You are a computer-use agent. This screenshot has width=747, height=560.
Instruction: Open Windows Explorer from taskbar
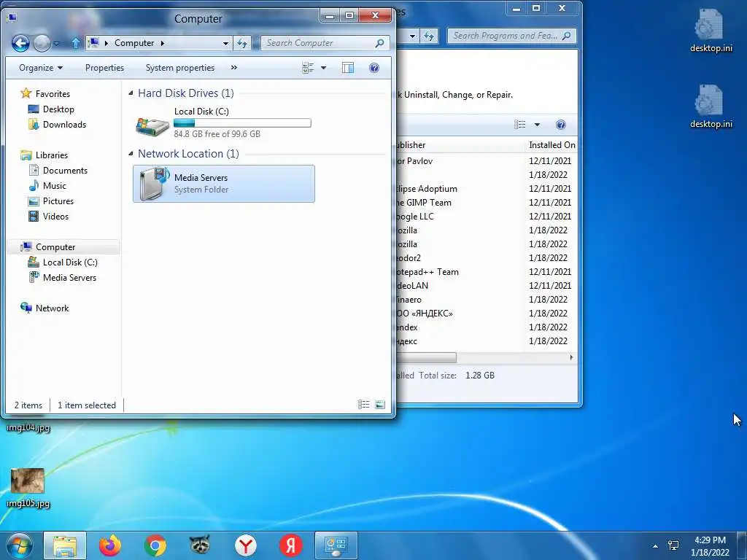pyautogui.click(x=65, y=545)
